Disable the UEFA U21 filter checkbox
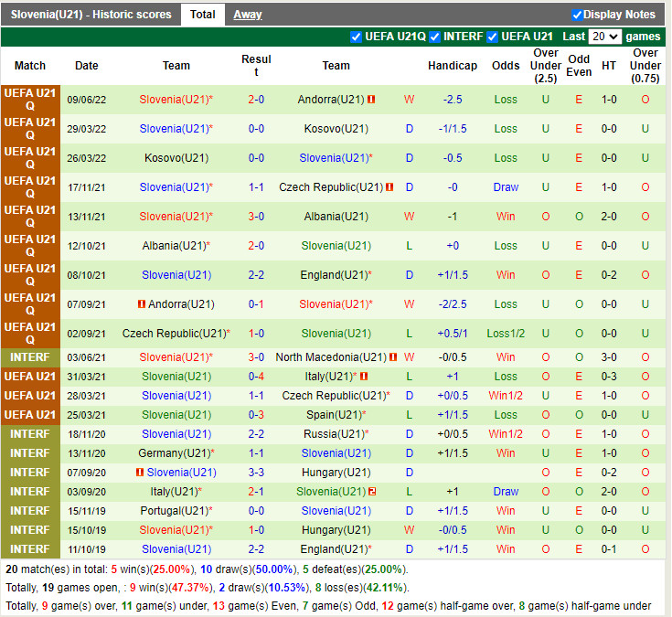 point(493,37)
